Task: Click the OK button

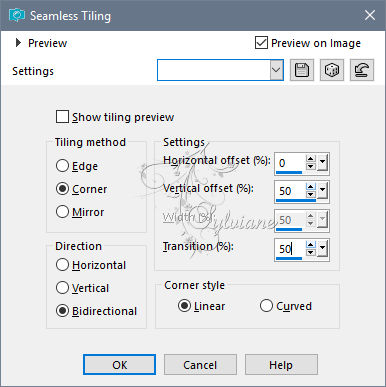Action: click(x=119, y=365)
